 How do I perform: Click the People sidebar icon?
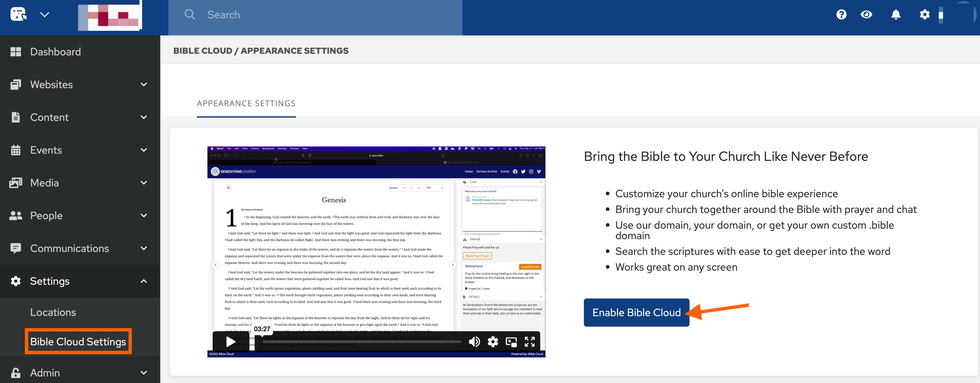pyautogui.click(x=16, y=216)
